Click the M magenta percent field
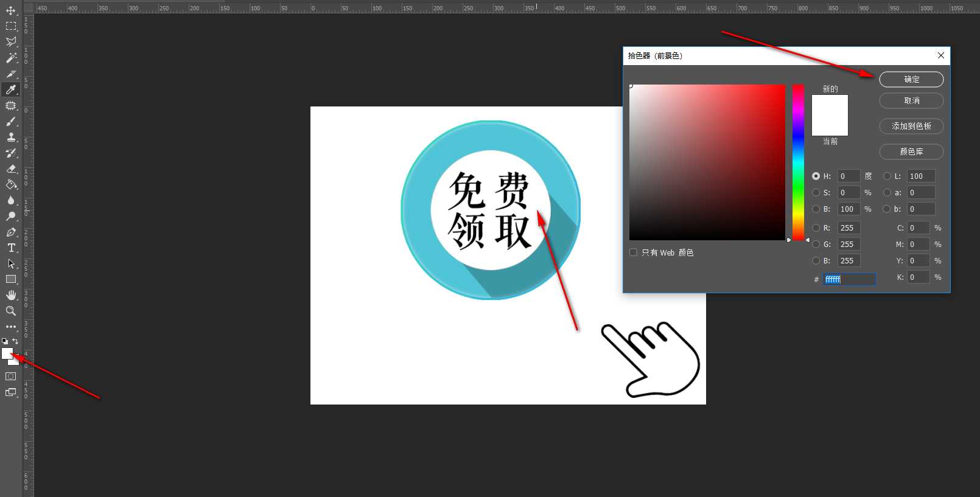Screen dimensions: 980x497 919,244
